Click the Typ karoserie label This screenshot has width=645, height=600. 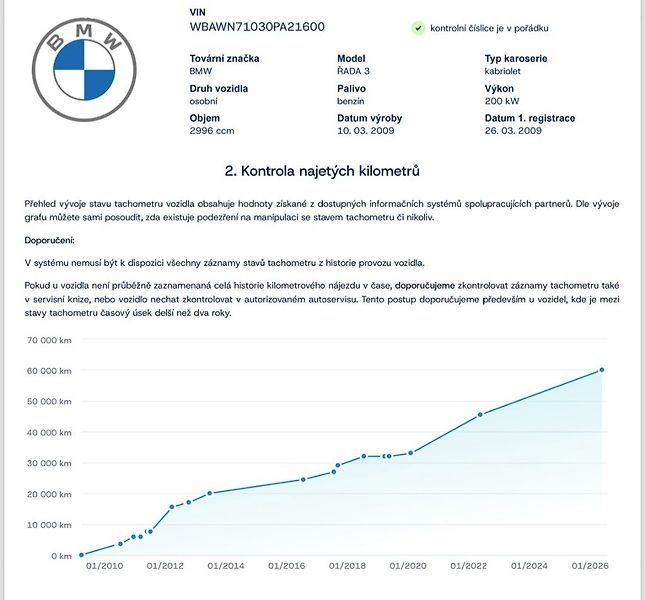[x=516, y=58]
